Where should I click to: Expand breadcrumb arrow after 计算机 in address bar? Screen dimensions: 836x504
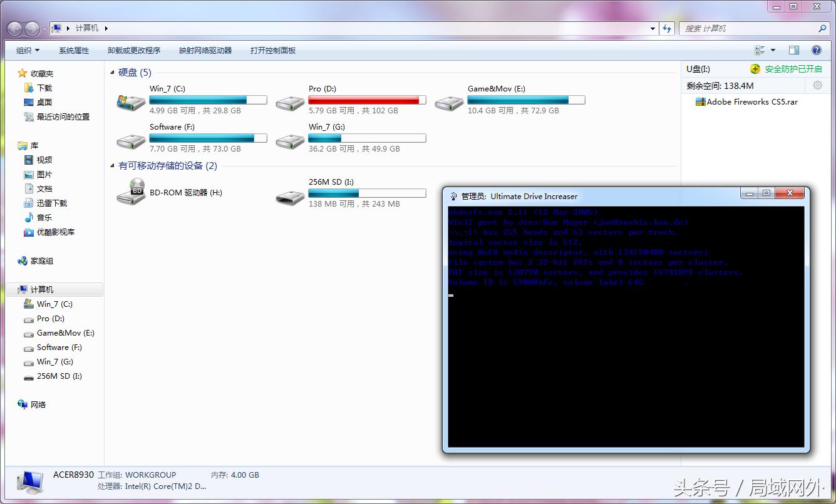[x=106, y=28]
